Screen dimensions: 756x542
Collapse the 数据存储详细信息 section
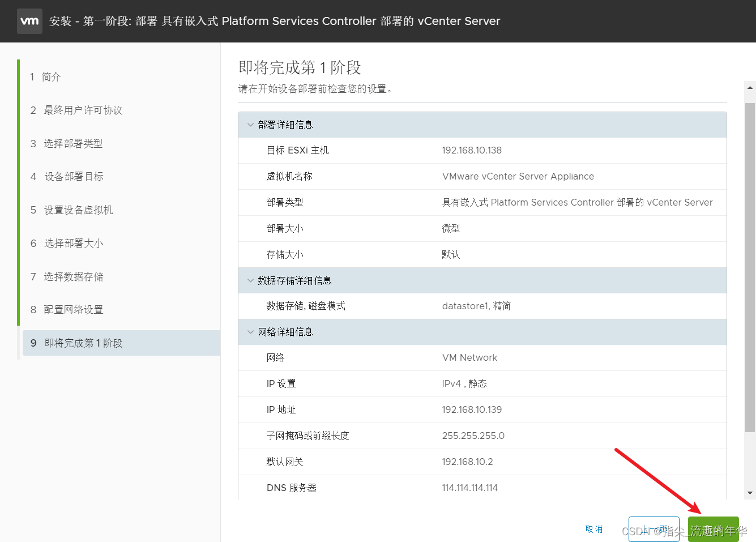pyautogui.click(x=250, y=280)
